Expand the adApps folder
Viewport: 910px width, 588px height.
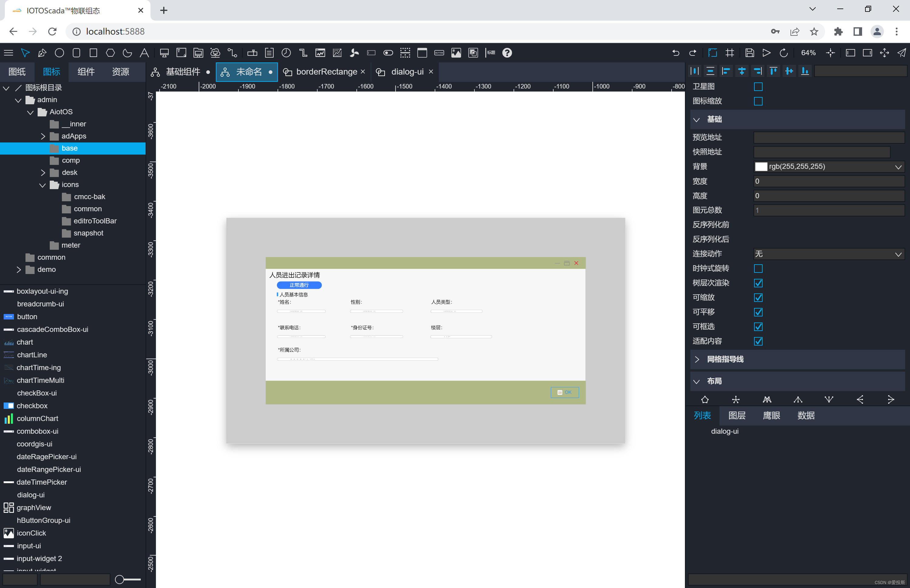point(43,136)
